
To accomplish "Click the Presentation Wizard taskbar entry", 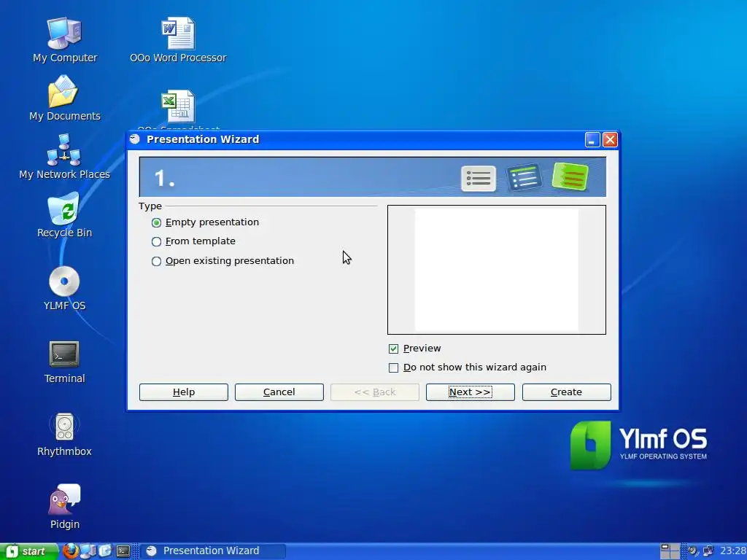I will tap(213, 551).
